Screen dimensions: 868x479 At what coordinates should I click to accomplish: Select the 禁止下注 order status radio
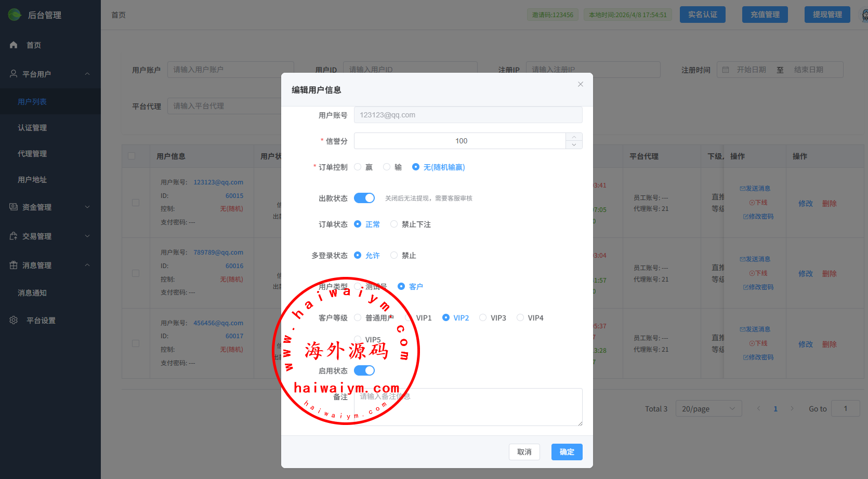pyautogui.click(x=394, y=224)
